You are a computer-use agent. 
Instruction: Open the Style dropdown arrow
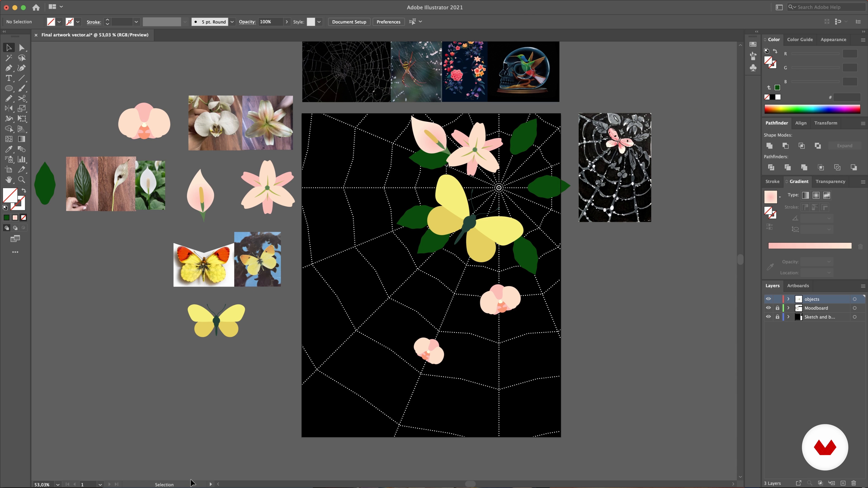pyautogui.click(x=319, y=22)
